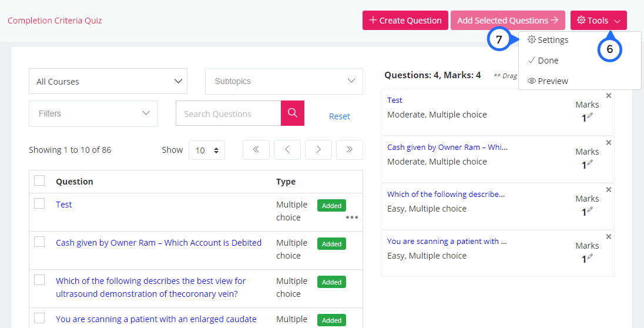Click the magnifier search icon button
This screenshot has height=328, width=644.
tap(293, 113)
